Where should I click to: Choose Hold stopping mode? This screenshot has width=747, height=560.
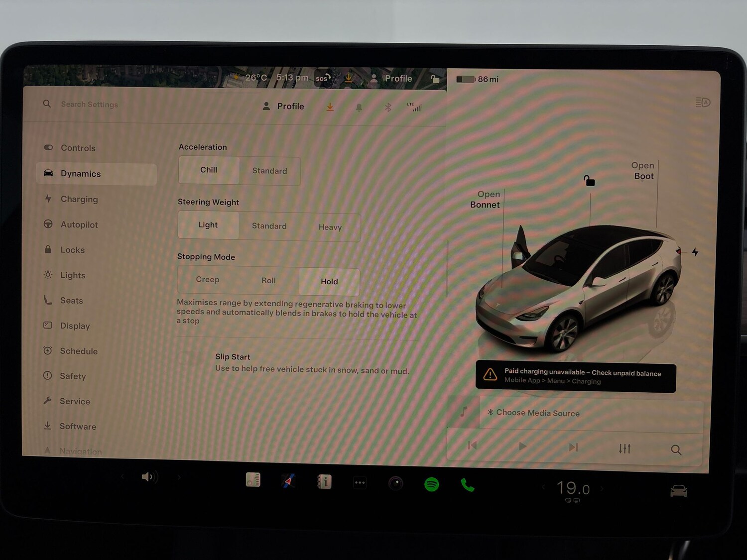[x=329, y=282]
